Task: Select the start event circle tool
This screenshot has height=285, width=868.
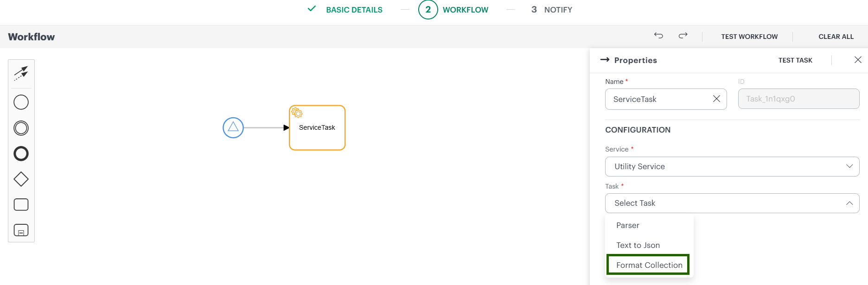Action: [x=21, y=102]
